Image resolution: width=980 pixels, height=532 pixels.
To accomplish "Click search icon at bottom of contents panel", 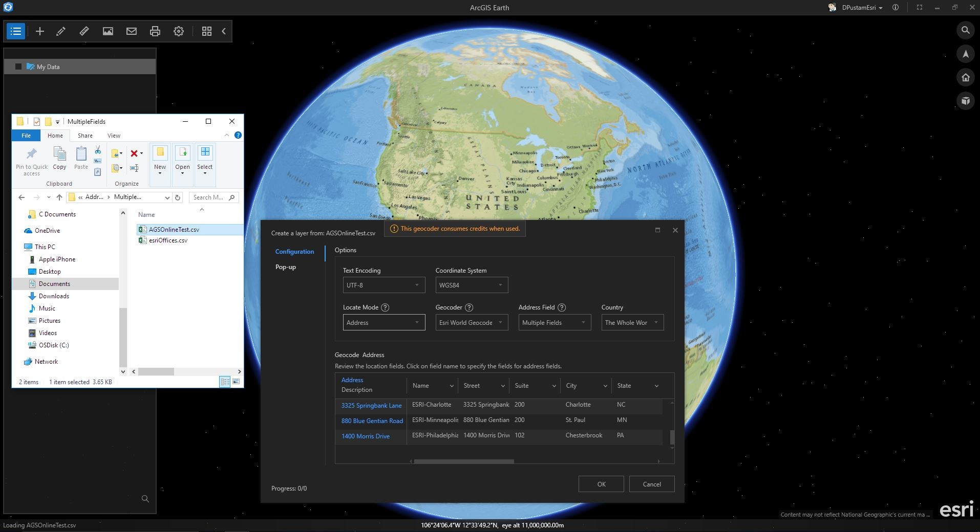I will (x=145, y=499).
